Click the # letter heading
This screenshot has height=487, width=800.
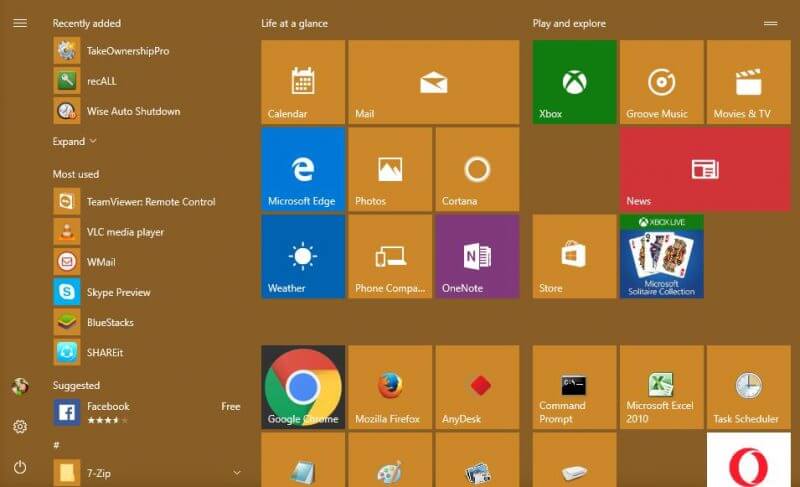56,445
